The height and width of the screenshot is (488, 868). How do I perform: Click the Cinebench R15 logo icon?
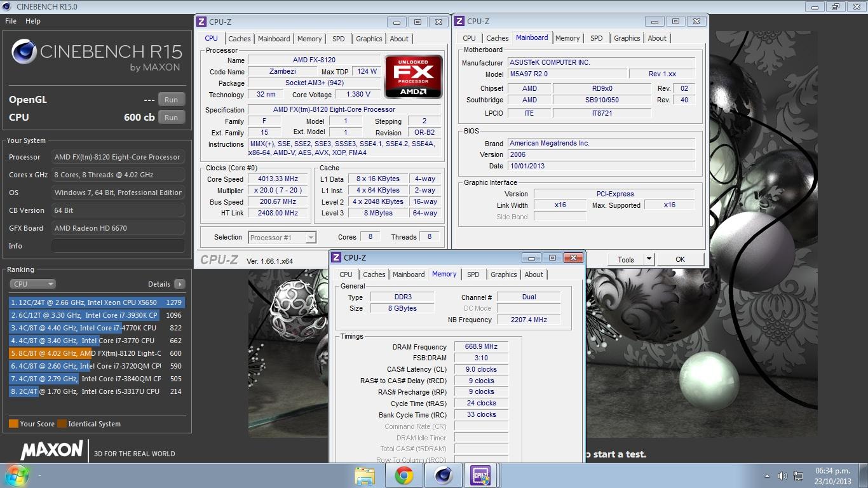[x=24, y=52]
